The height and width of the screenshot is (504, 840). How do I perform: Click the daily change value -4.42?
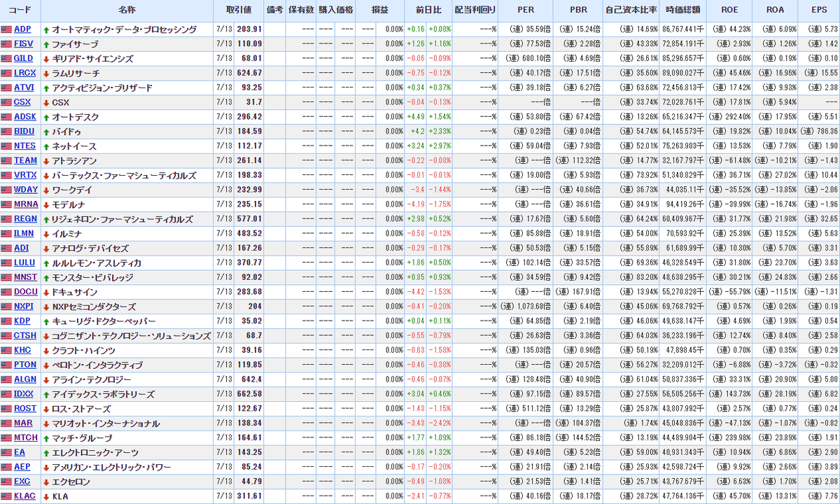[x=416, y=292]
